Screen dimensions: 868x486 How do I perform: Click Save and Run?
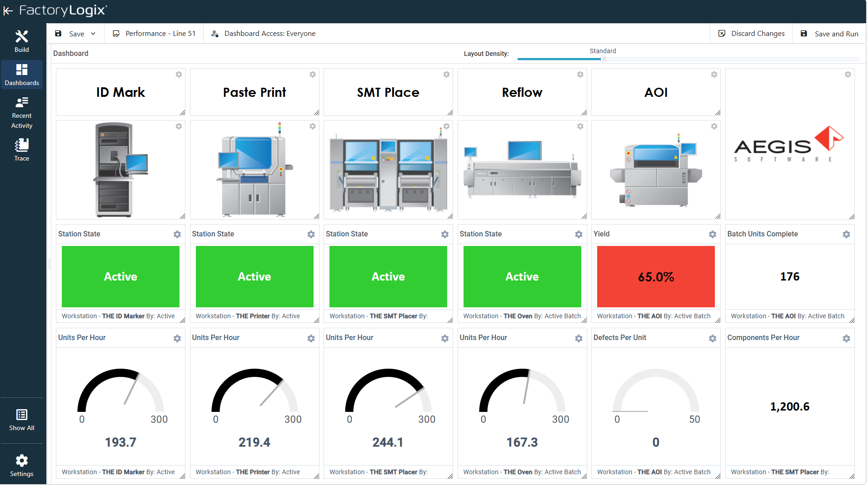(x=829, y=34)
